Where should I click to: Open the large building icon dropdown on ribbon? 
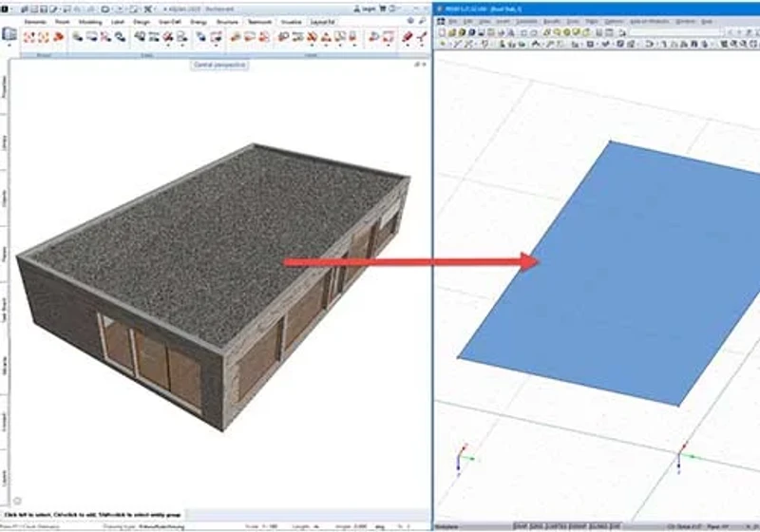[x=9, y=36]
